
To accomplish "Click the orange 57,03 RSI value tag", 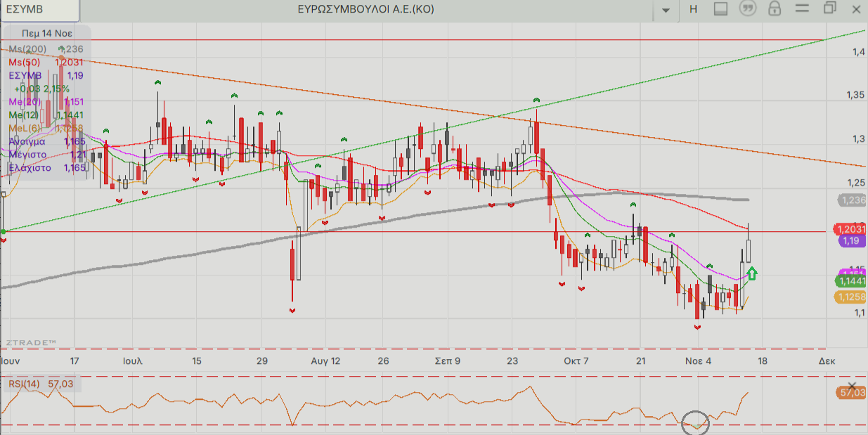I will [x=852, y=392].
